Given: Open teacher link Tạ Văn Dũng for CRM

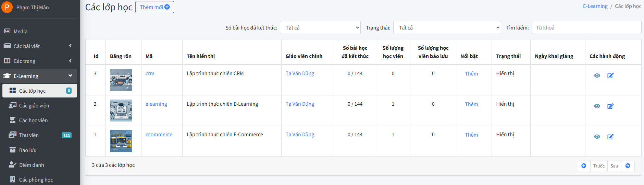Looking at the screenshot, I should pyautogui.click(x=300, y=73).
